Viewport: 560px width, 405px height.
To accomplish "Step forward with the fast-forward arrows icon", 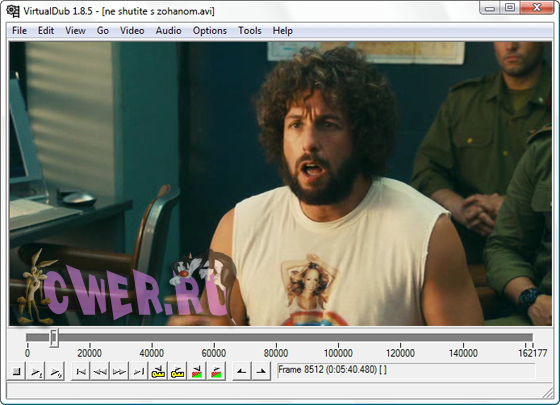I will point(120,372).
